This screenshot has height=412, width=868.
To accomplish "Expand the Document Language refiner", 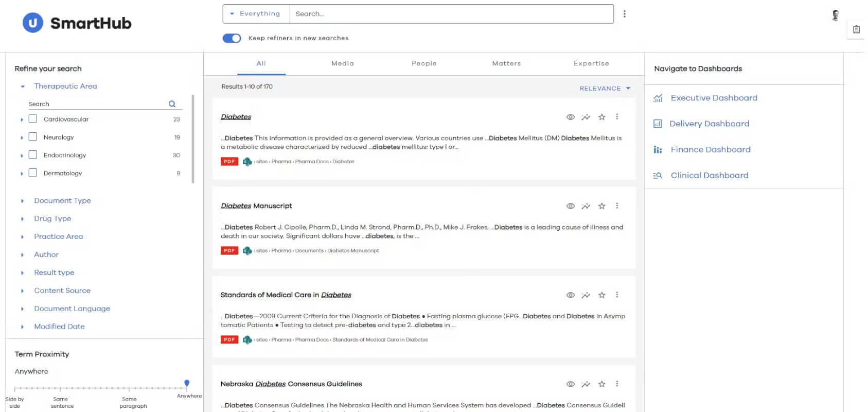I will point(22,309).
